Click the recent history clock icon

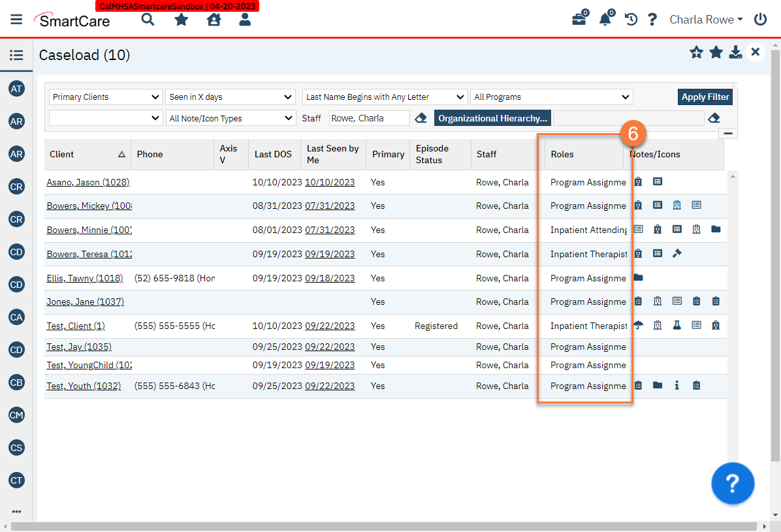[x=631, y=20]
